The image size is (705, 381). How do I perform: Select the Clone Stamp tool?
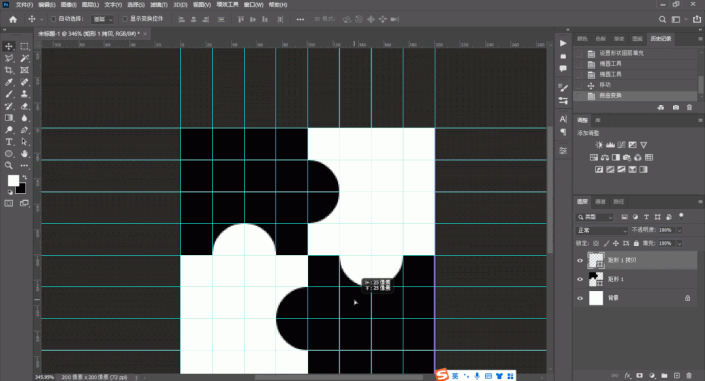click(24, 94)
